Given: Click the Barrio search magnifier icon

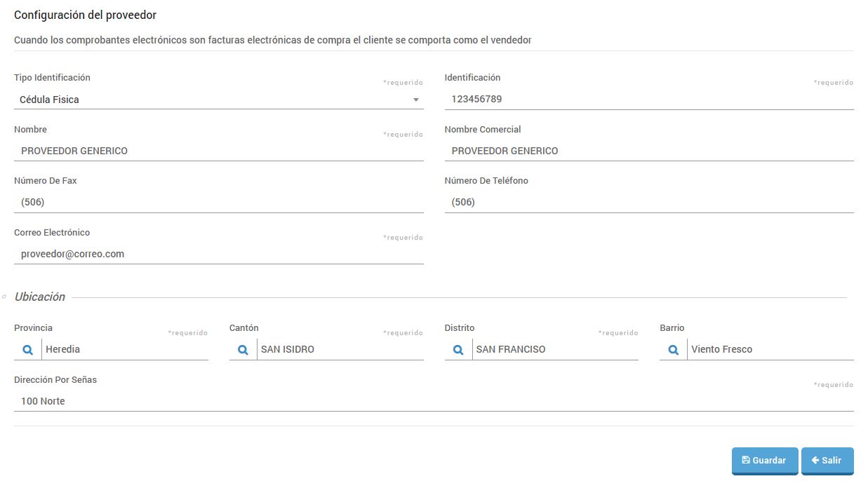Looking at the screenshot, I should coord(673,350).
